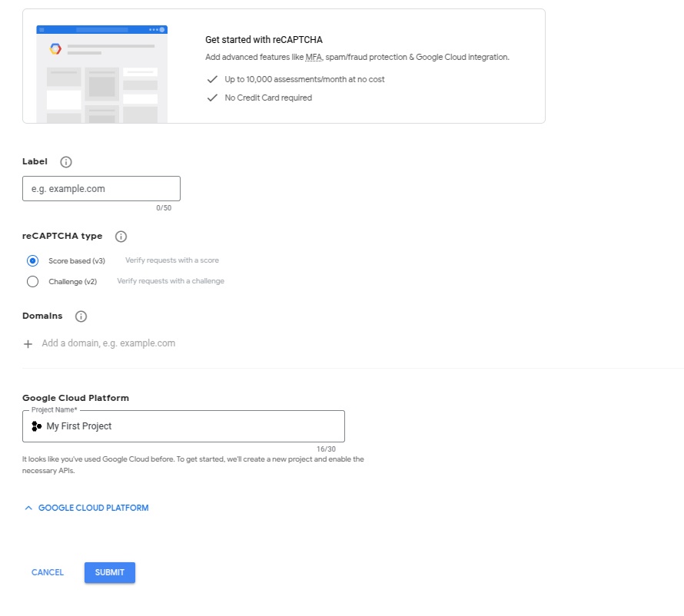This screenshot has width=684, height=616.
Task: Select the Score based (v3) radio button
Action: (33, 260)
